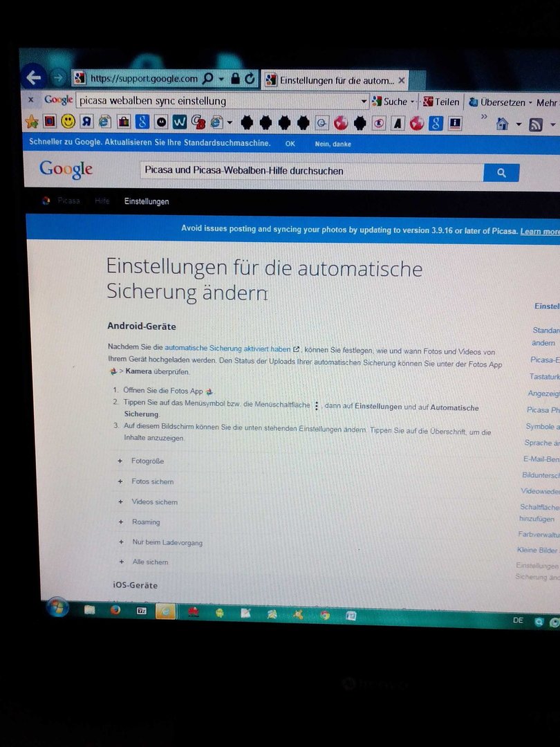The height and width of the screenshot is (747, 560).
Task: Open the Google Toolbar search history dropdown arrow
Action: [364, 101]
